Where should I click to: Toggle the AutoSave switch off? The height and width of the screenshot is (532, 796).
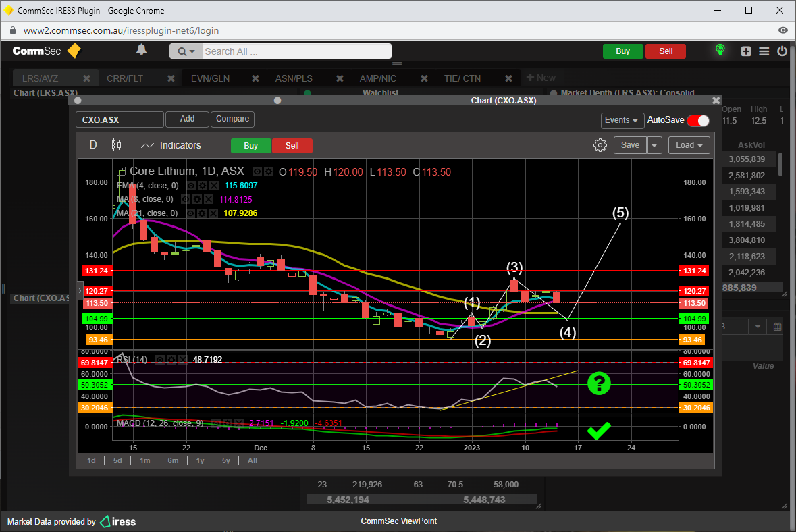(698, 120)
